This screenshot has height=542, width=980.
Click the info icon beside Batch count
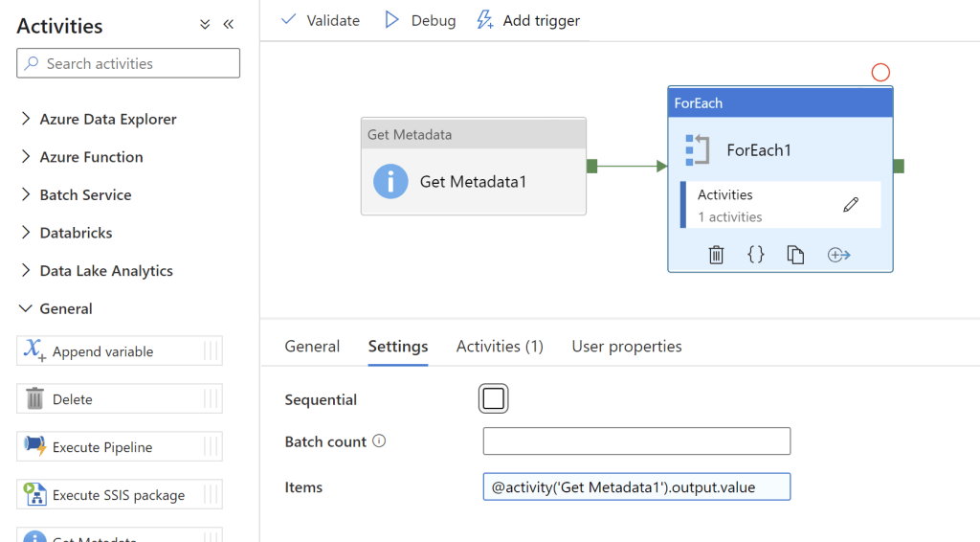click(x=379, y=441)
